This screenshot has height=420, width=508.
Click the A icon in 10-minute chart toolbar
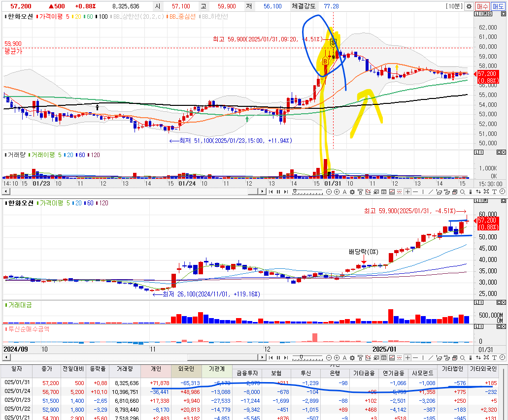click(345, 192)
